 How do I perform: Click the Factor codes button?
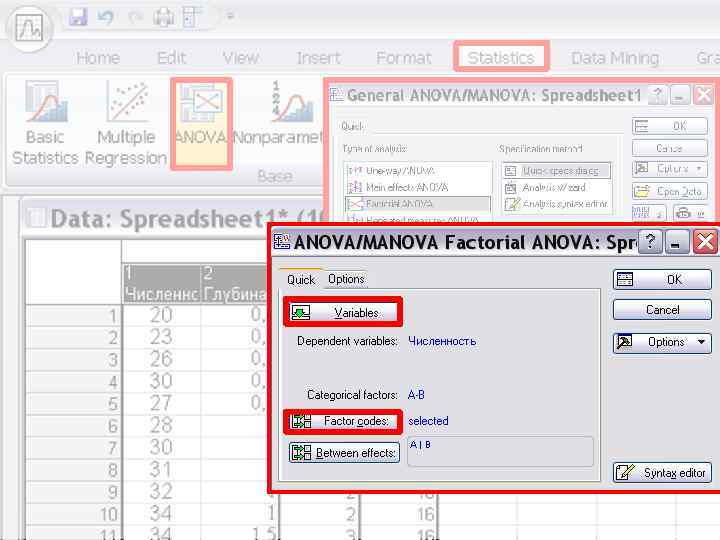pyautogui.click(x=343, y=421)
